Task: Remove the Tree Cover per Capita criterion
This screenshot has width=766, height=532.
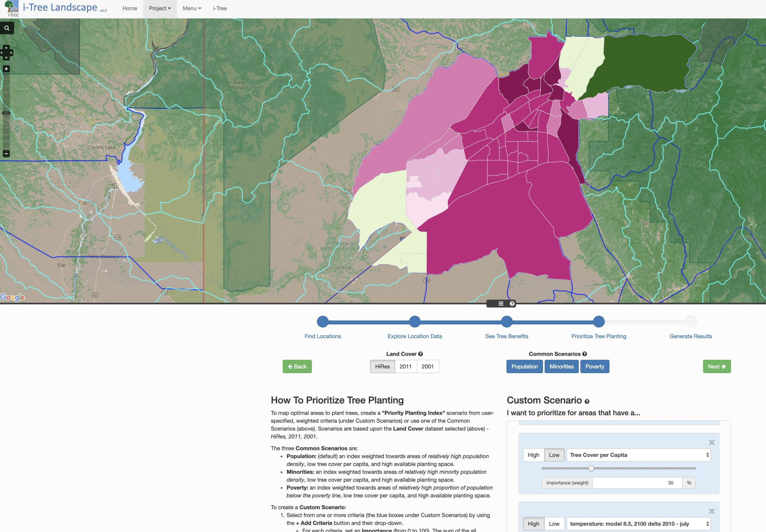Action: click(x=712, y=442)
